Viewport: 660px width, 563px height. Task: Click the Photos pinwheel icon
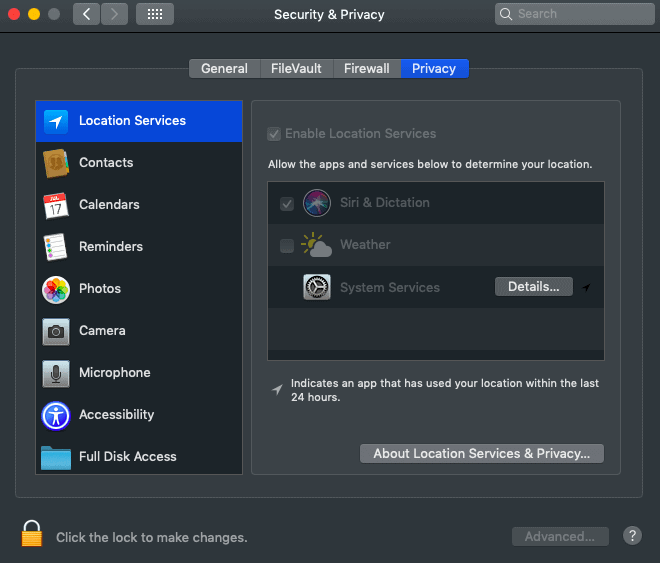coord(56,289)
